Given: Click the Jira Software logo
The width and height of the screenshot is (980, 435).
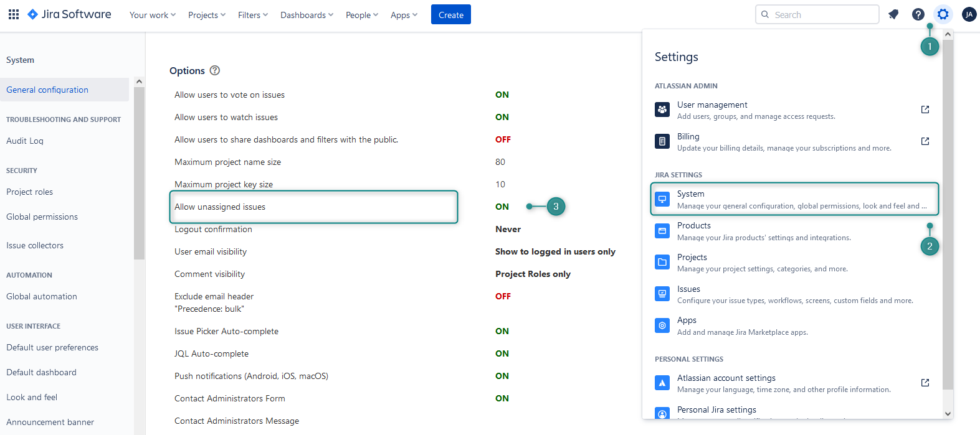Looking at the screenshot, I should point(69,14).
